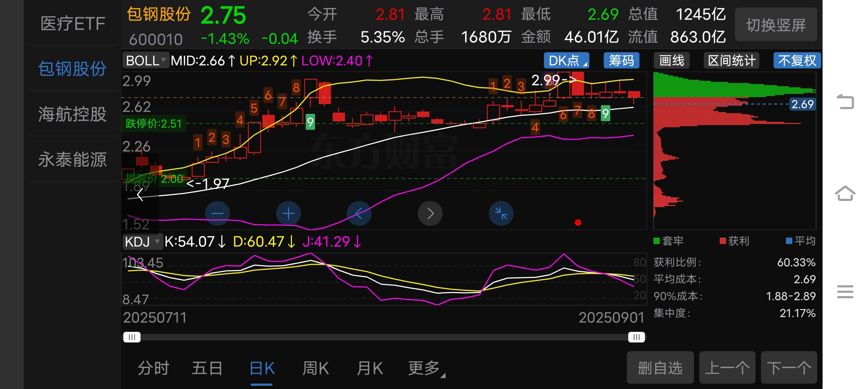Tap the 90%成本 value 1.88-2.89

[791, 296]
